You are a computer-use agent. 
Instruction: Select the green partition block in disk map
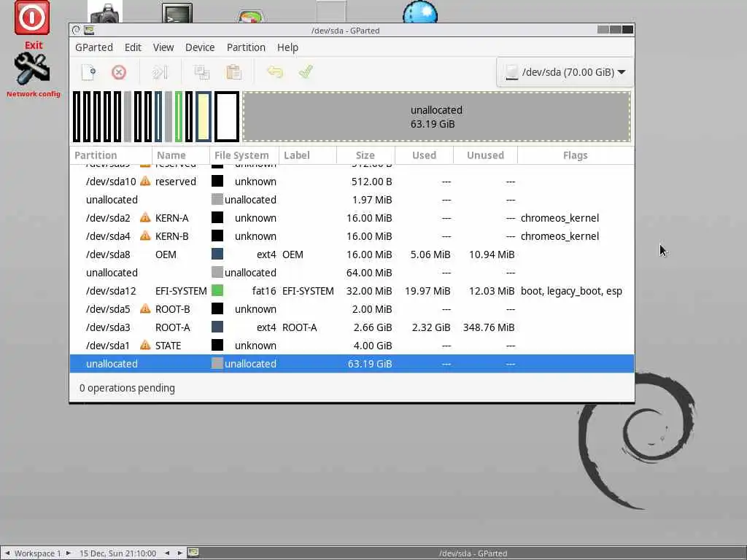[x=179, y=117]
